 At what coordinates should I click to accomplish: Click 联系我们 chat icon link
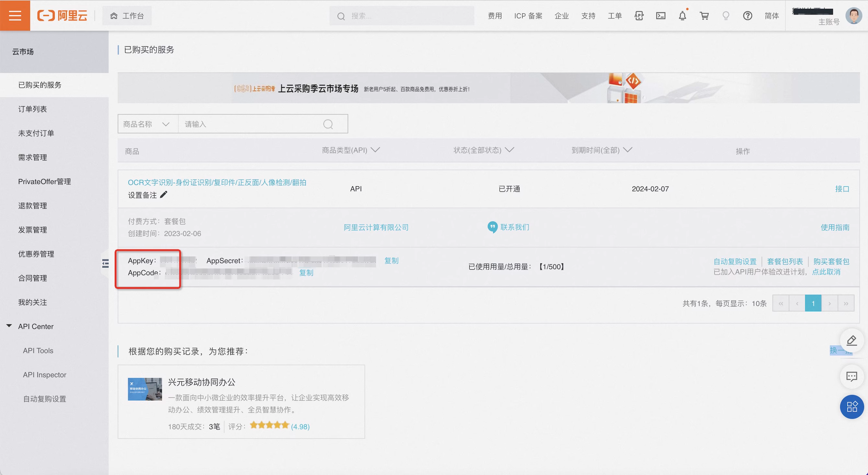click(x=508, y=227)
